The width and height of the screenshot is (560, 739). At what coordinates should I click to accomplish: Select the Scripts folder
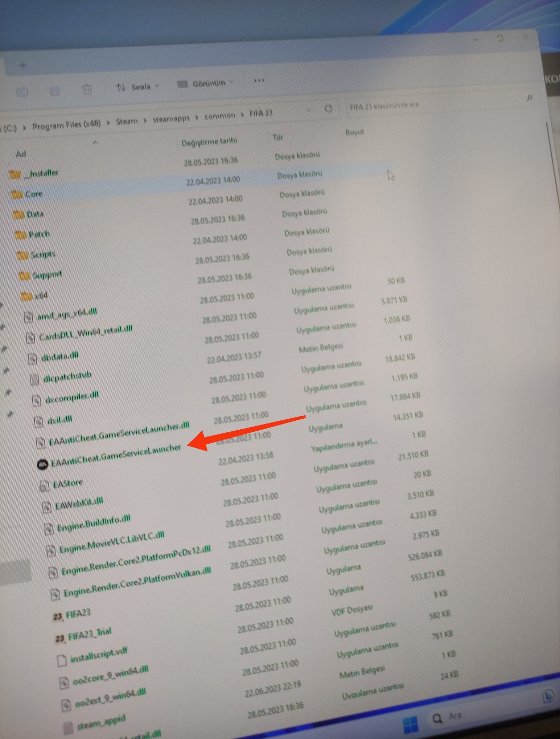36,254
